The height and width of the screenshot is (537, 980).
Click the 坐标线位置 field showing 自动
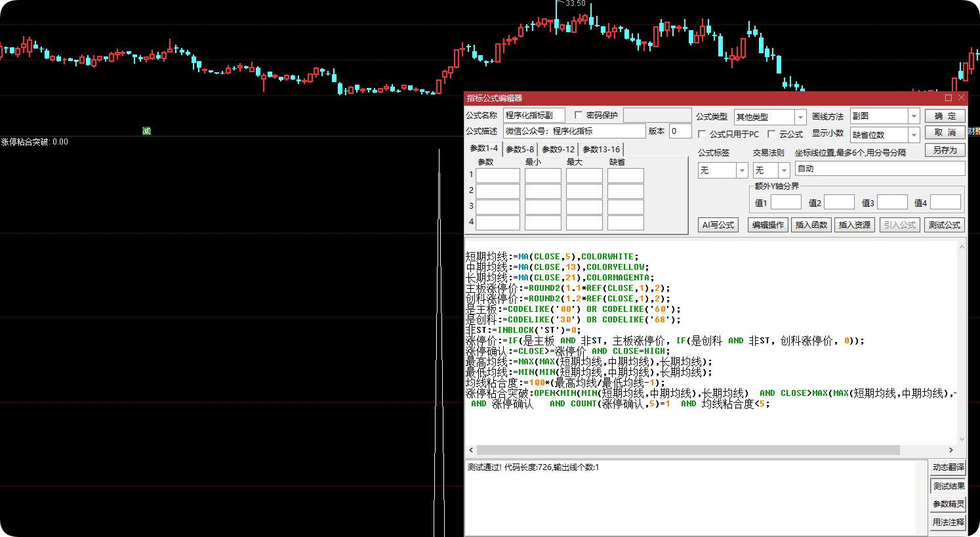pyautogui.click(x=880, y=169)
